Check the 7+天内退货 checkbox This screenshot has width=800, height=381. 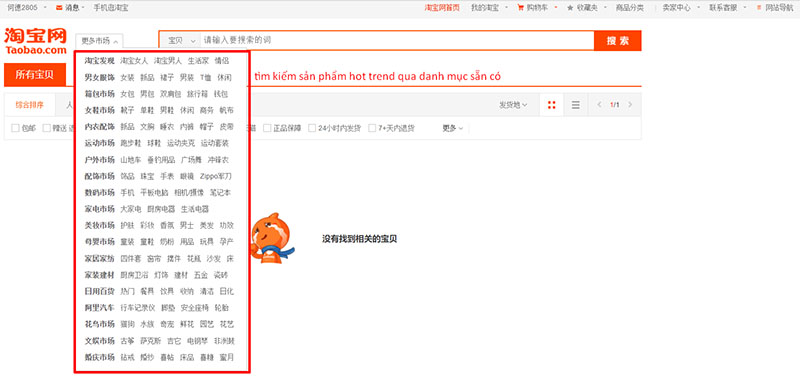tap(372, 129)
